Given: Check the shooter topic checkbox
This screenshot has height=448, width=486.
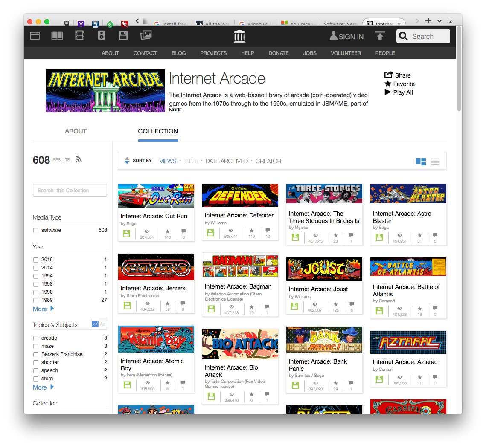Looking at the screenshot, I should (x=36, y=363).
